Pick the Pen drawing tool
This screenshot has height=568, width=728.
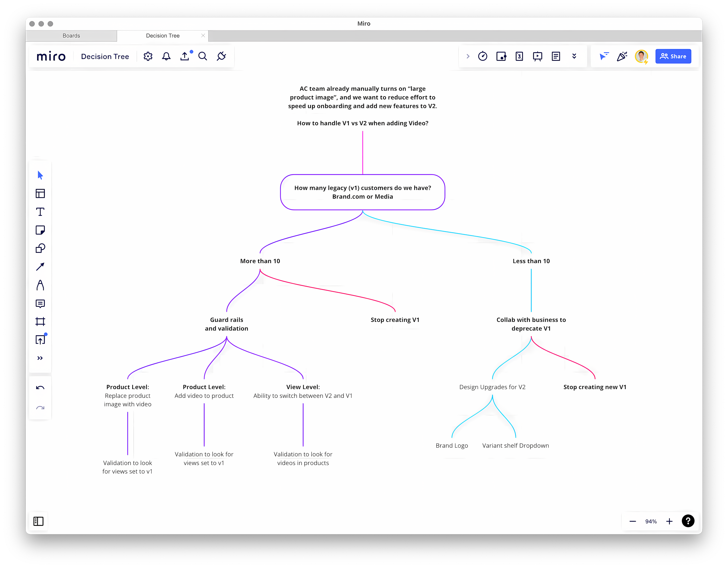pos(40,285)
